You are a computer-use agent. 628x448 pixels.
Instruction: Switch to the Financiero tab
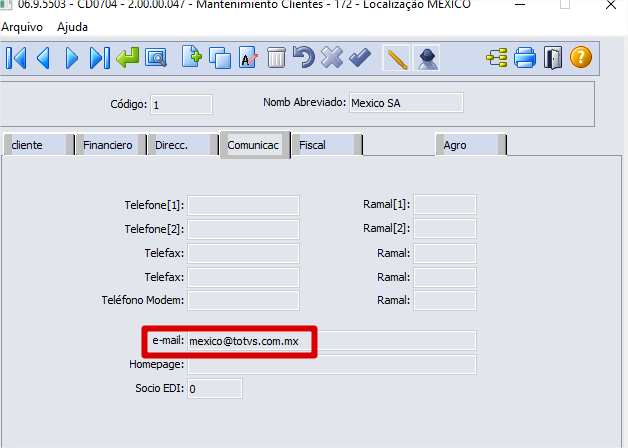[x=111, y=145]
